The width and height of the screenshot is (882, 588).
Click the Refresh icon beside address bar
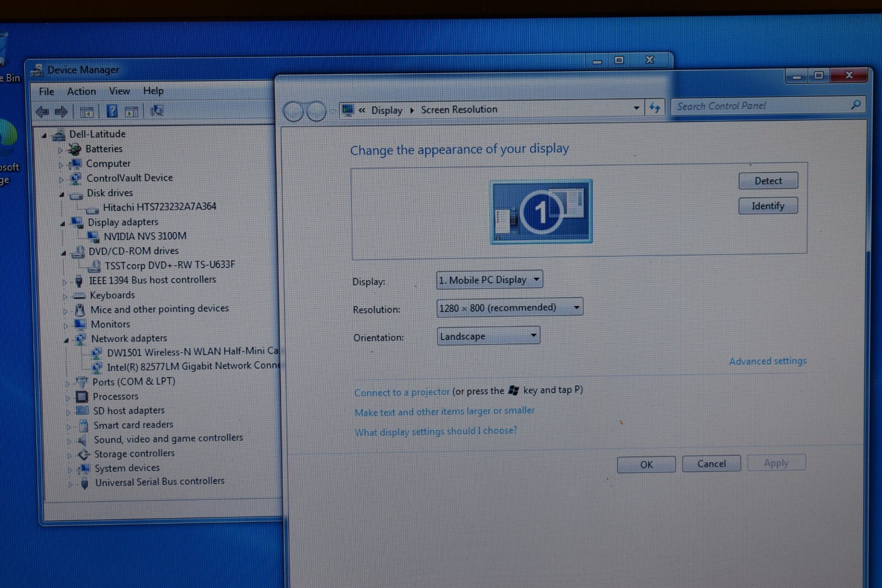(654, 107)
